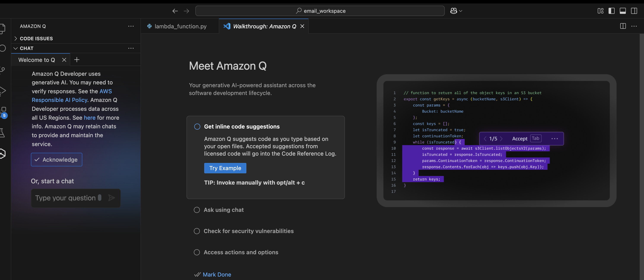The image size is (644, 280).
Task: Open the Extensions view showing 5 updates
Action: (3, 110)
